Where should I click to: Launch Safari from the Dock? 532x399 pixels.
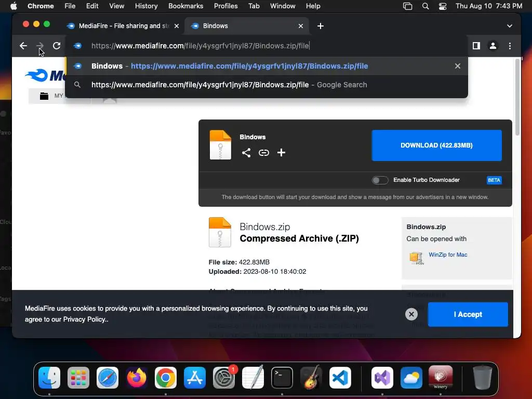click(x=108, y=378)
